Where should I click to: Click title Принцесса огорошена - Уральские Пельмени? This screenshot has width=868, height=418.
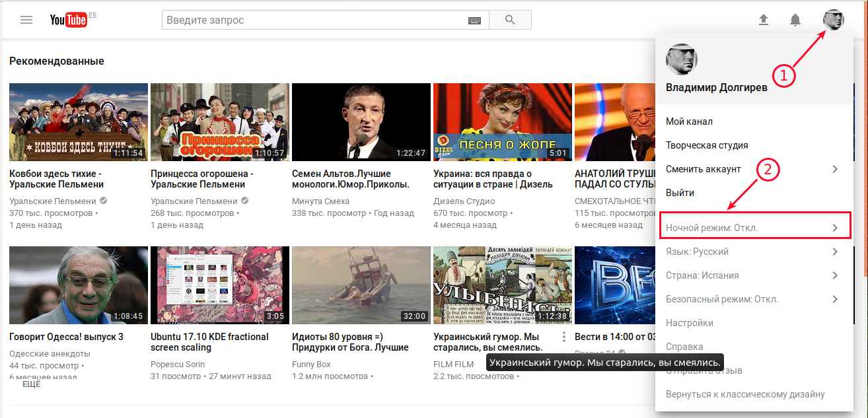[x=202, y=179]
